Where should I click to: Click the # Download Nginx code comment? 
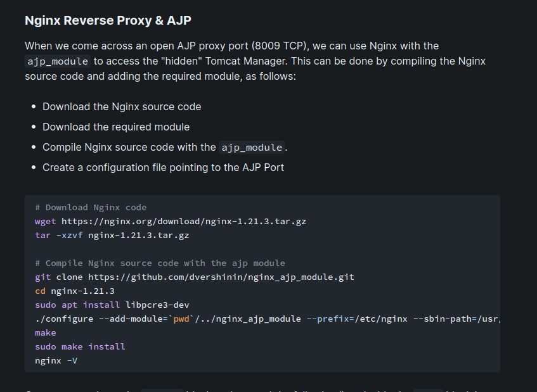(x=91, y=207)
